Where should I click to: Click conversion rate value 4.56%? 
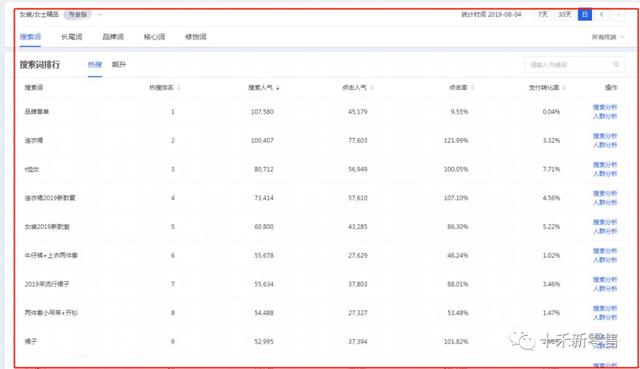pos(551,198)
